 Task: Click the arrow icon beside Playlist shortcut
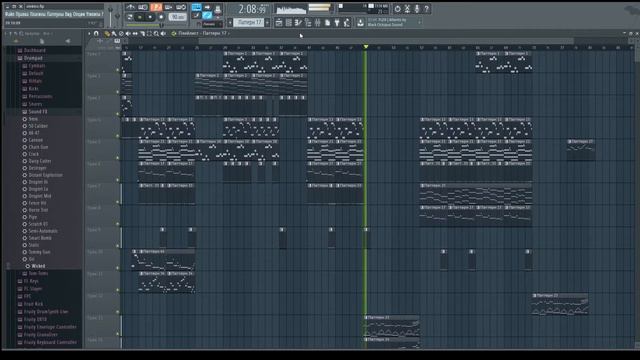click(207, 7)
